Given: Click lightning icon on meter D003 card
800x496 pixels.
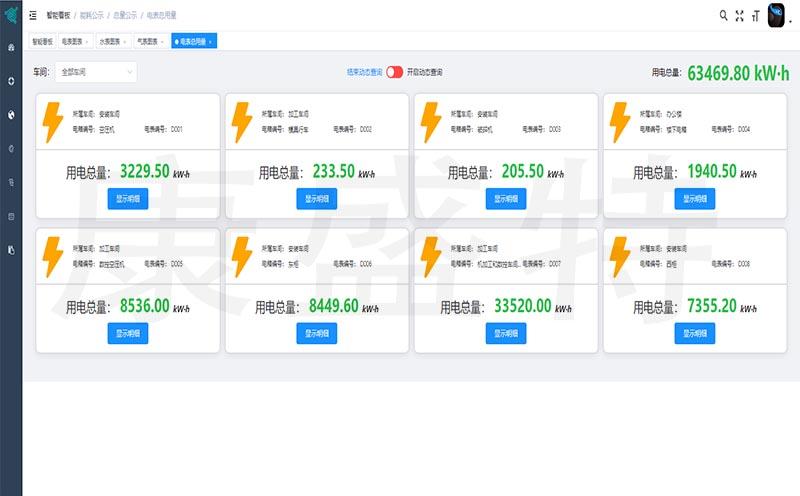Looking at the screenshot, I should (430, 122).
